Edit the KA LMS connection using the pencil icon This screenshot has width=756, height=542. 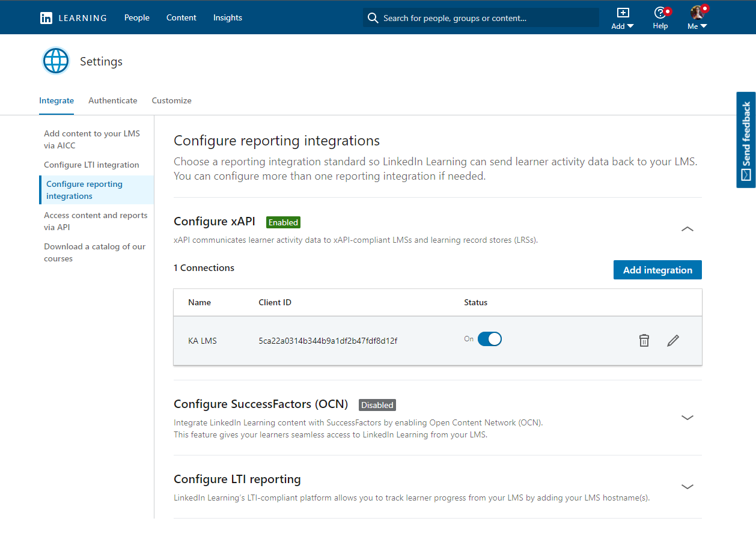673,340
